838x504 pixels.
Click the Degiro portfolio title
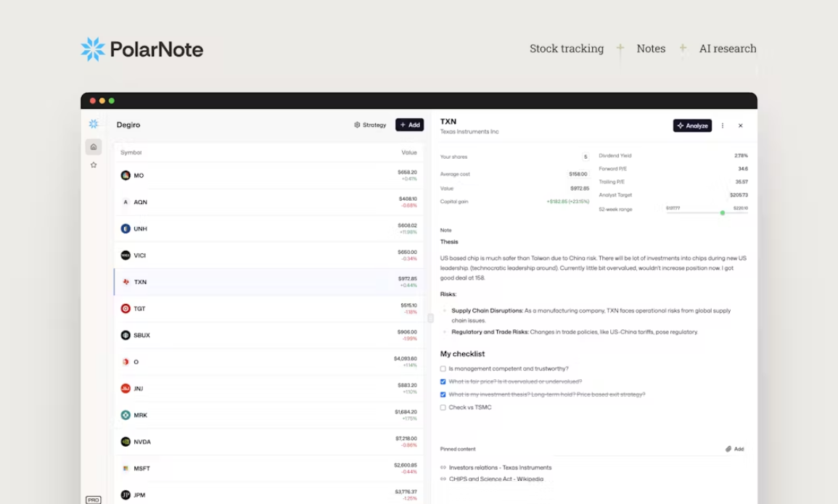pos(128,125)
